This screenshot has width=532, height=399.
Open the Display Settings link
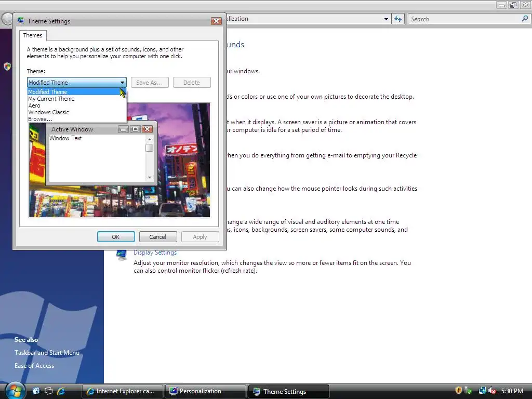point(155,252)
